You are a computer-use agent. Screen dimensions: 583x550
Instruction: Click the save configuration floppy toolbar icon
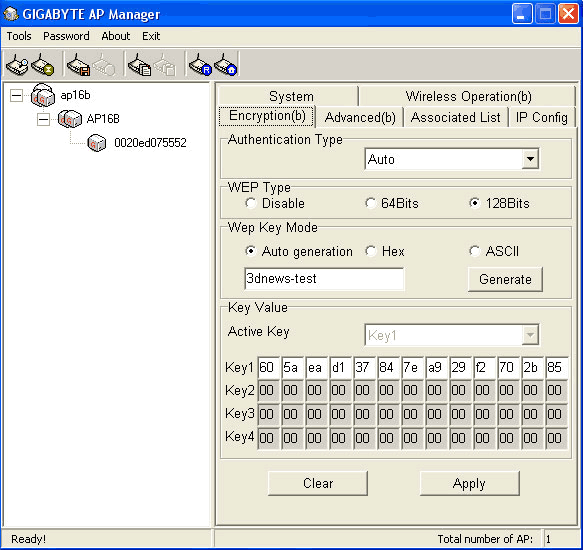[78, 65]
